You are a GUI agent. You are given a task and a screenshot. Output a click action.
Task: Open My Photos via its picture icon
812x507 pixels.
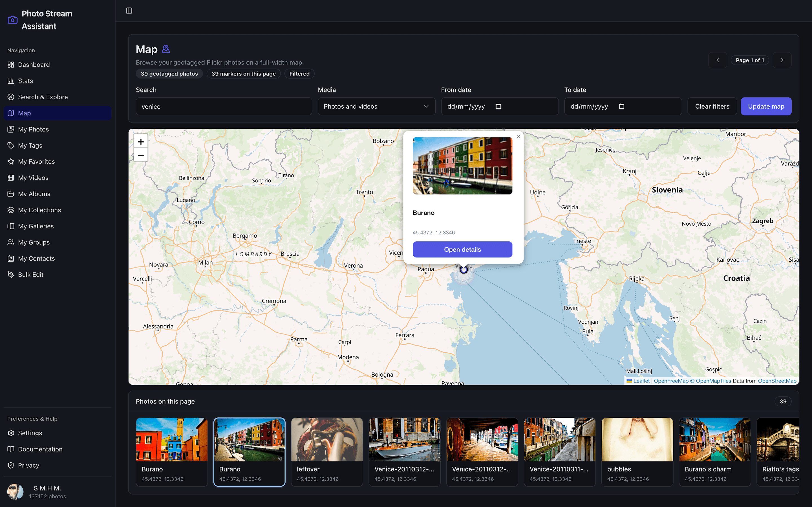11,129
